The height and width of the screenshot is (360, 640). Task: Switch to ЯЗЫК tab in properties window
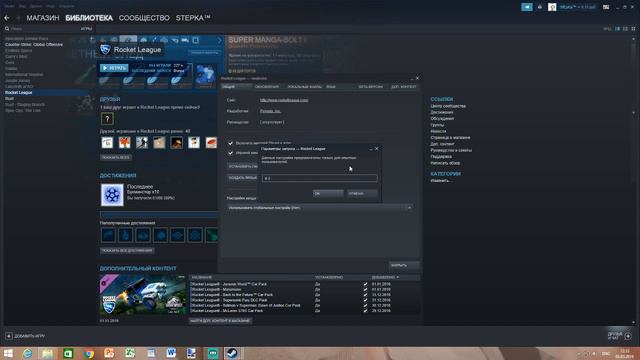(331, 87)
